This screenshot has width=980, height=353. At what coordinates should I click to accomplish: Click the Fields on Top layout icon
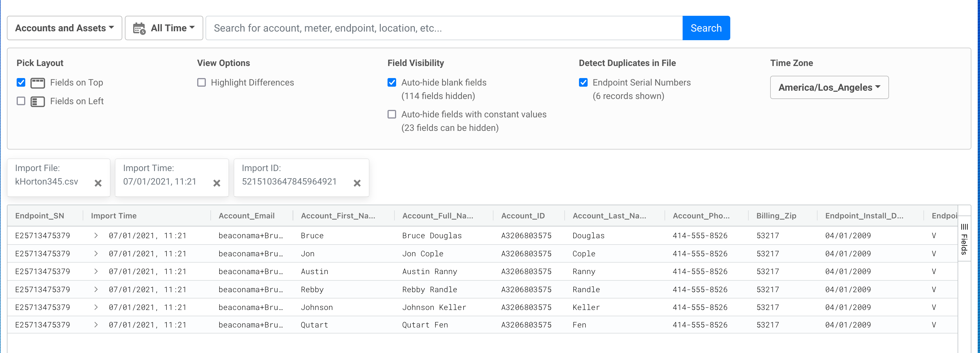point(38,83)
